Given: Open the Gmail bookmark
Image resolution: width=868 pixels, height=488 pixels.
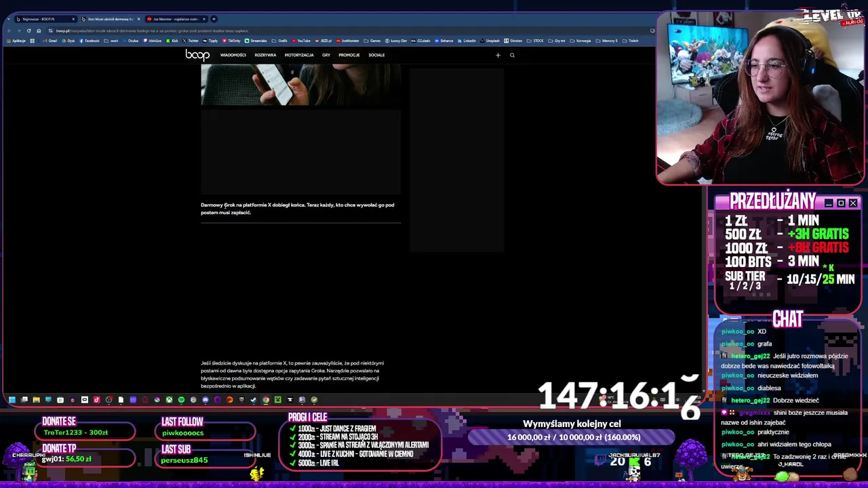Looking at the screenshot, I should 50,41.
